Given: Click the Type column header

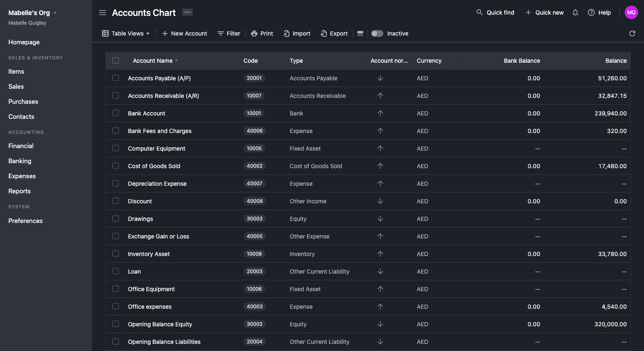Looking at the screenshot, I should pyautogui.click(x=296, y=61).
